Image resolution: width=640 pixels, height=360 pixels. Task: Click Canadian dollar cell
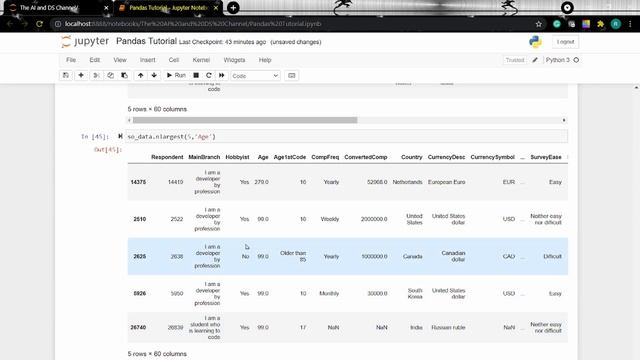coord(453,256)
